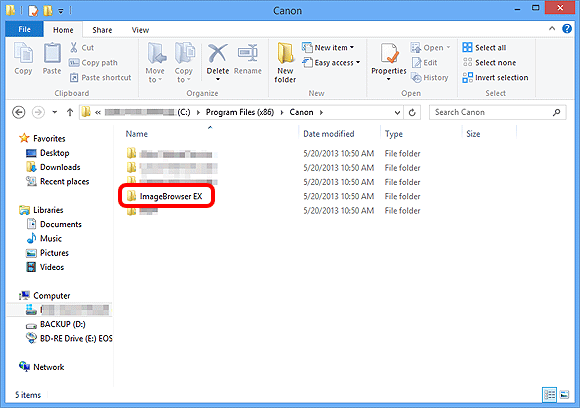Click the Delete icon in the Organize group
This screenshot has height=408, width=580.
pyautogui.click(x=218, y=54)
